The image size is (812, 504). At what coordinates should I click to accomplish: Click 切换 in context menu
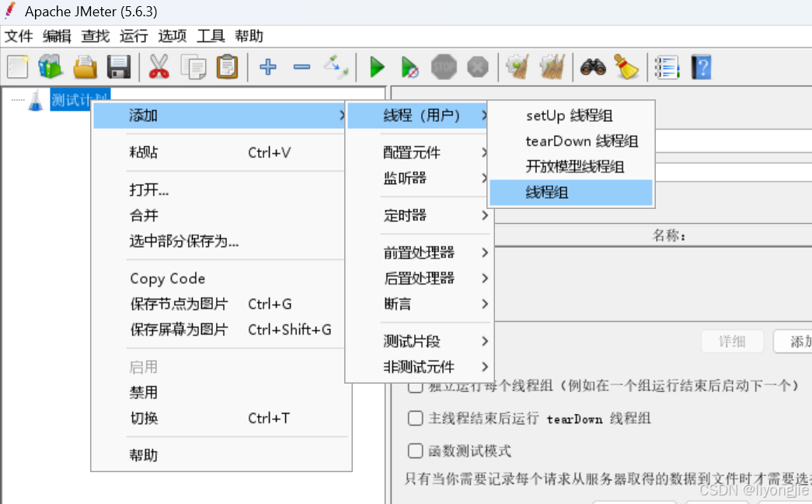click(x=220, y=418)
